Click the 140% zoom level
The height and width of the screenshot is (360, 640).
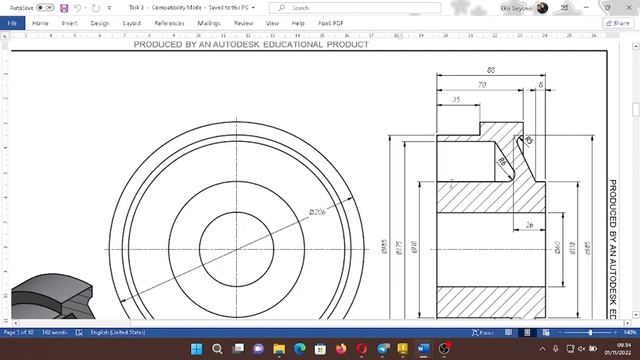point(630,333)
